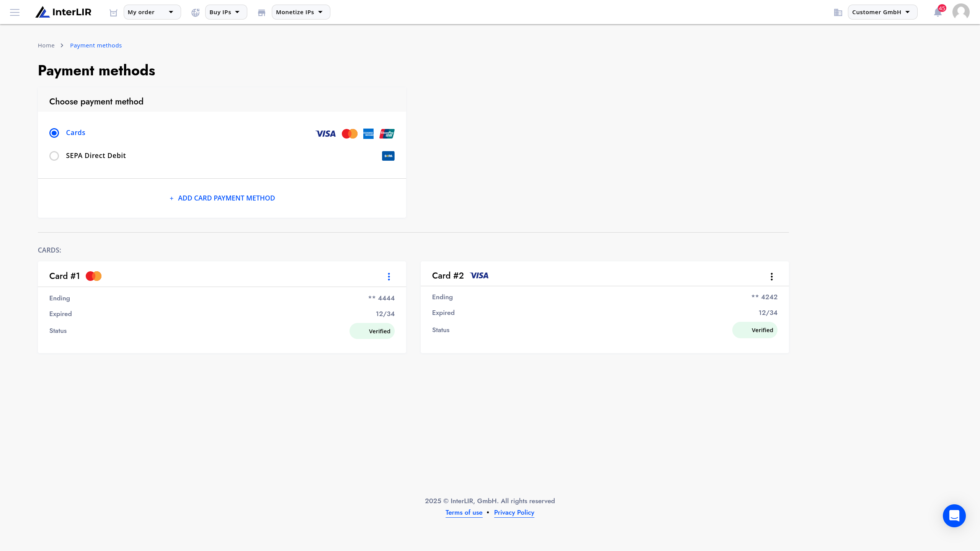The width and height of the screenshot is (980, 551).
Task: Click Card #1 expiry value 12/34
Action: point(385,314)
